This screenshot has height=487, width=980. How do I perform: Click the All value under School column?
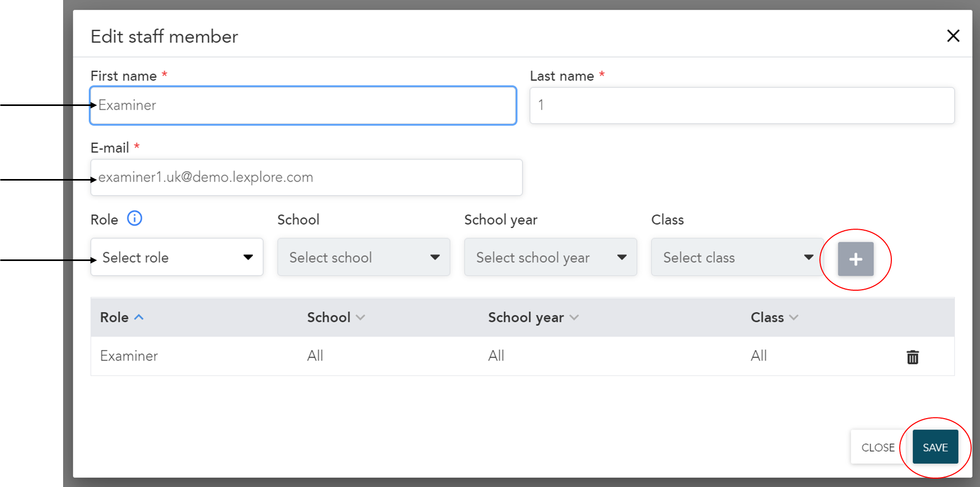click(315, 356)
